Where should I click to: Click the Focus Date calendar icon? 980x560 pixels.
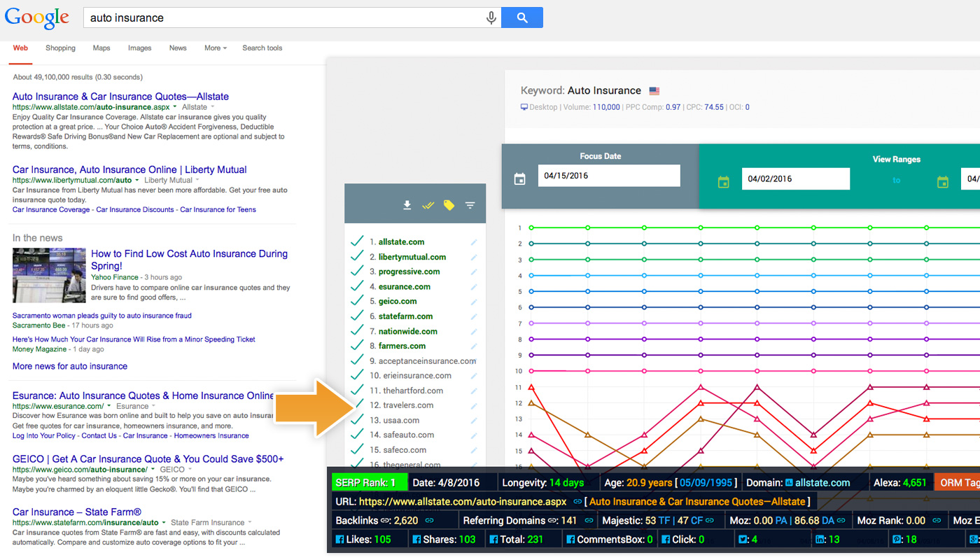coord(519,179)
